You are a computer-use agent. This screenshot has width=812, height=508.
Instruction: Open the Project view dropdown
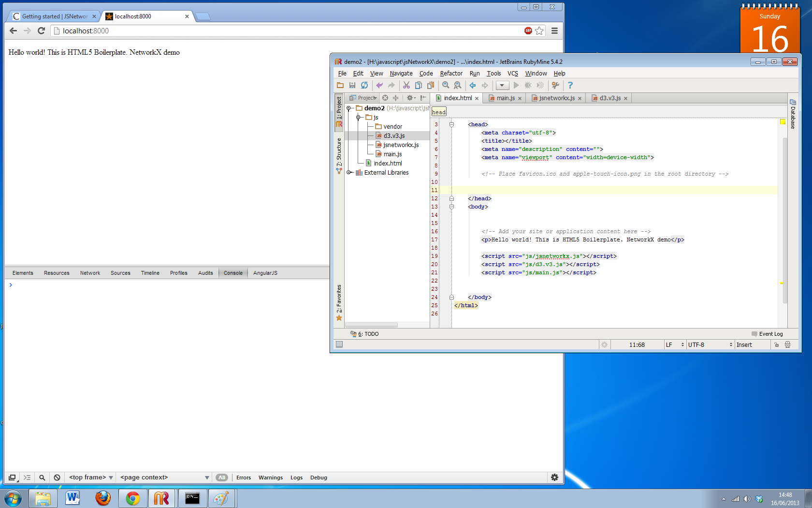[x=363, y=98]
